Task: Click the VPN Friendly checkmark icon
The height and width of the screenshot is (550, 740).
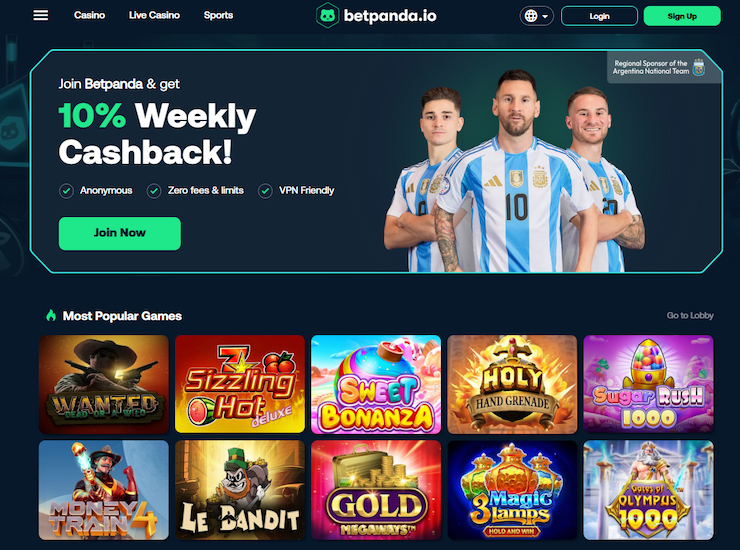Action: pyautogui.click(x=265, y=191)
